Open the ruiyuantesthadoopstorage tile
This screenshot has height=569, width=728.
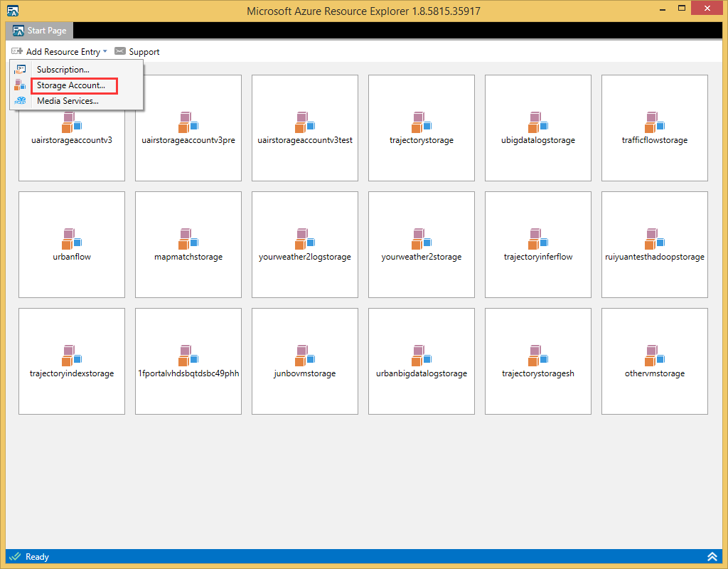(x=655, y=244)
